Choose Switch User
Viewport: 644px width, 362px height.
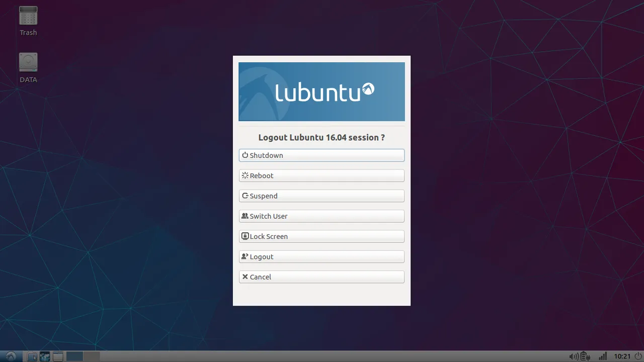coord(321,216)
